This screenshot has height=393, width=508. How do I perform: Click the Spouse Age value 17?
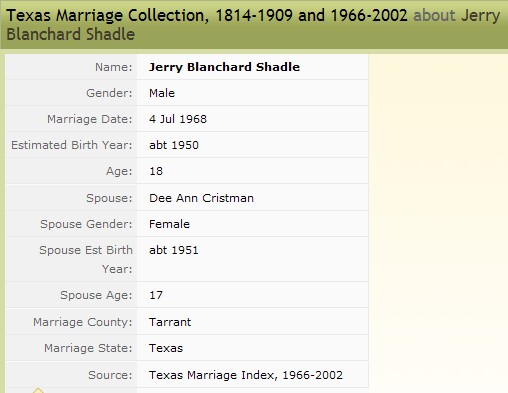pyautogui.click(x=156, y=295)
